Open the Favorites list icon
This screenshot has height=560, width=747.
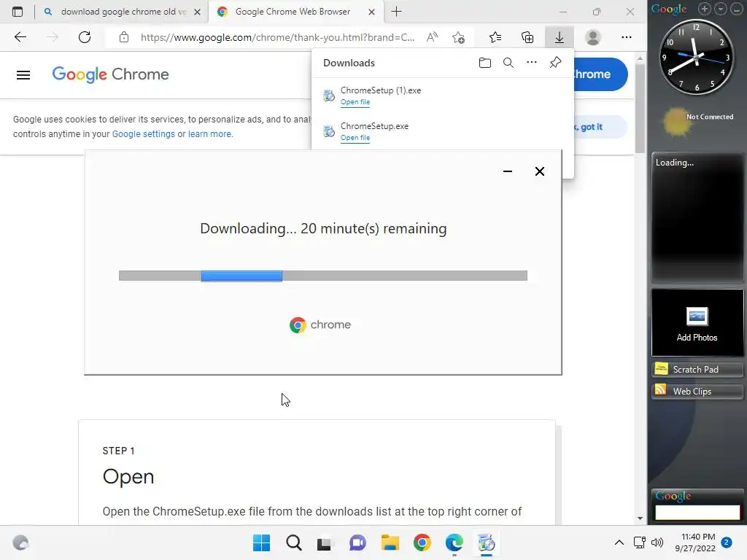(x=495, y=37)
